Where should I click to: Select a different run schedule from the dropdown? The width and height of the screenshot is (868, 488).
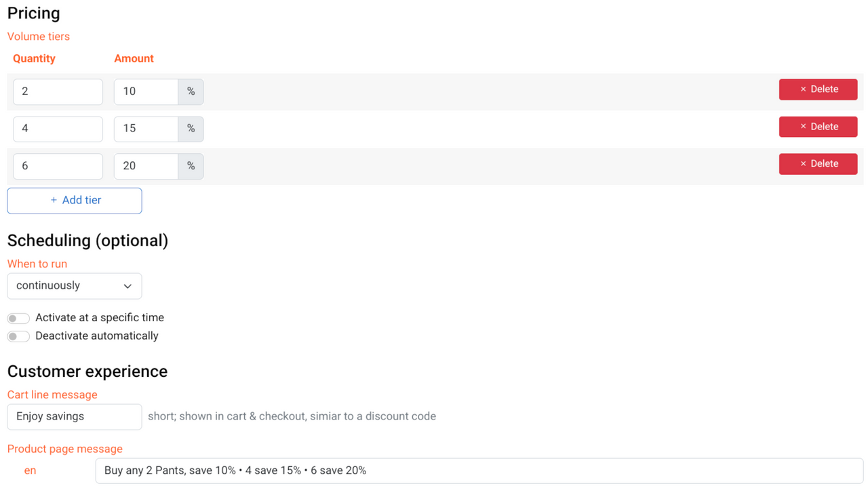click(74, 286)
